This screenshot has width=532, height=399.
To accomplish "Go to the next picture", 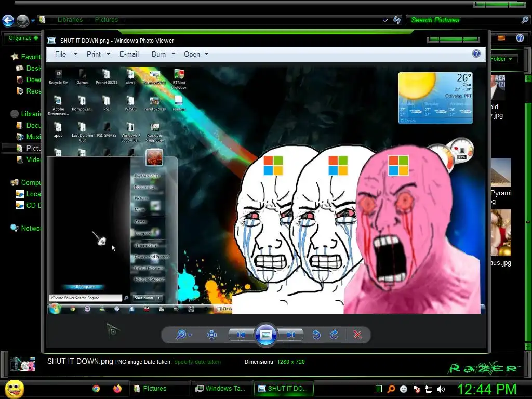I will click(x=290, y=335).
